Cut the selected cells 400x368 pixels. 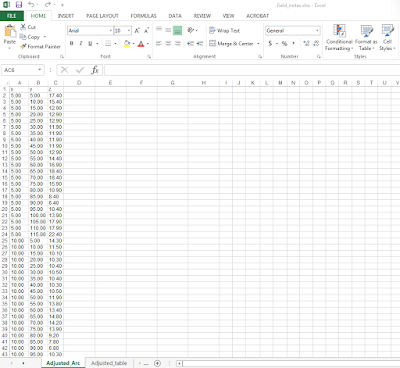coord(28,27)
